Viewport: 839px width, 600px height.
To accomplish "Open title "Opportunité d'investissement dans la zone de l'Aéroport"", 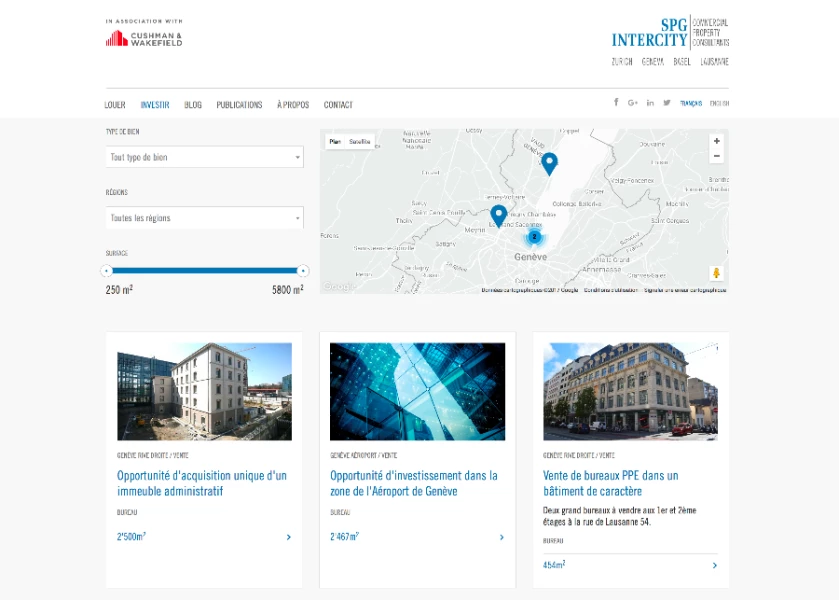I will click(414, 483).
